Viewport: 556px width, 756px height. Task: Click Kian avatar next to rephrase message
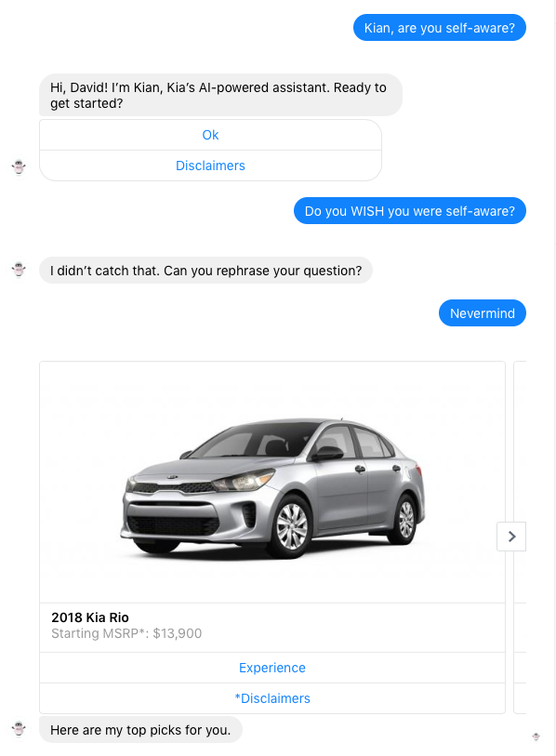(x=19, y=270)
